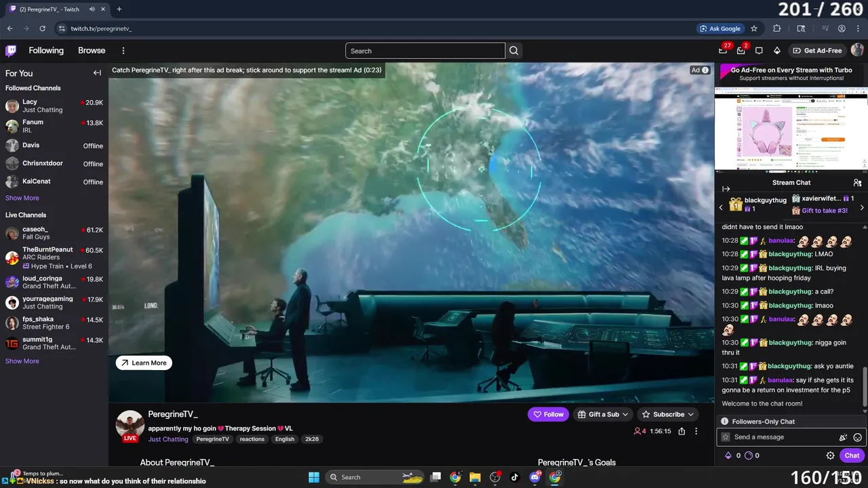The image size is (868, 488).
Task: Open notifications inbox with badge 2
Action: point(741,50)
